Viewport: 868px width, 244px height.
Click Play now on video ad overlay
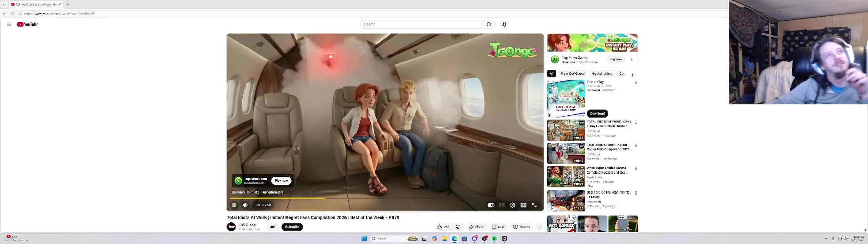pos(281,181)
